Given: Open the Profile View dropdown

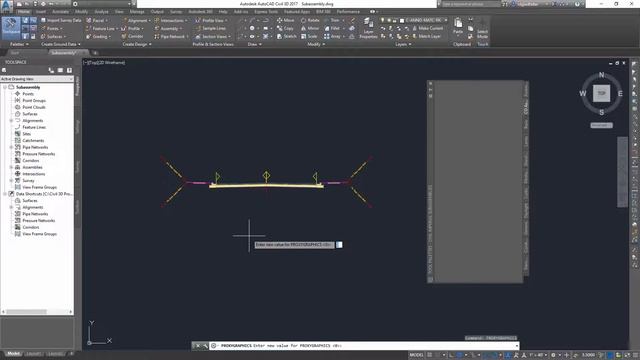Looking at the screenshot, I should pyautogui.click(x=211, y=20).
